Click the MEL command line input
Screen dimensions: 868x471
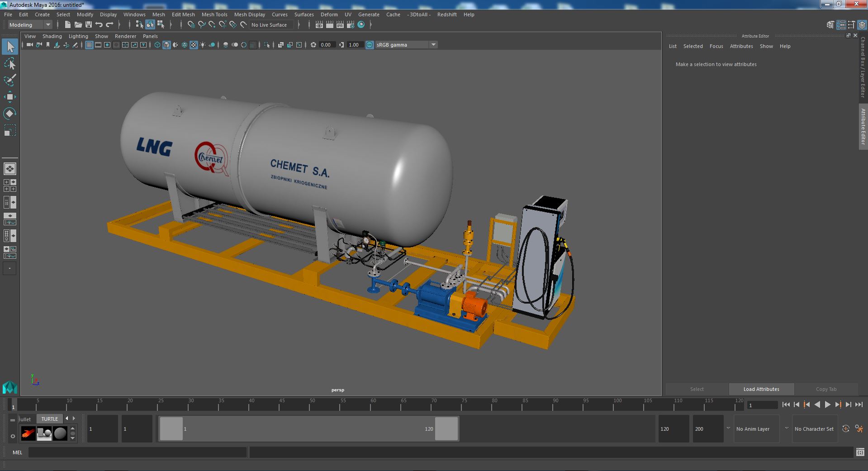click(138, 452)
